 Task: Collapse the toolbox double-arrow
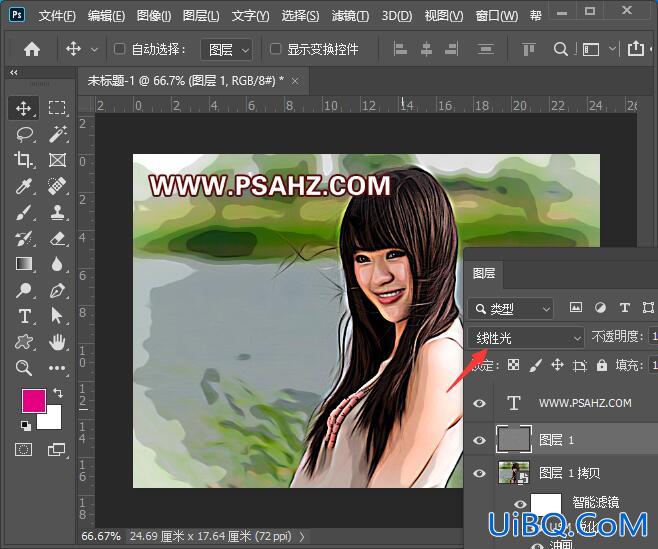[x=14, y=72]
